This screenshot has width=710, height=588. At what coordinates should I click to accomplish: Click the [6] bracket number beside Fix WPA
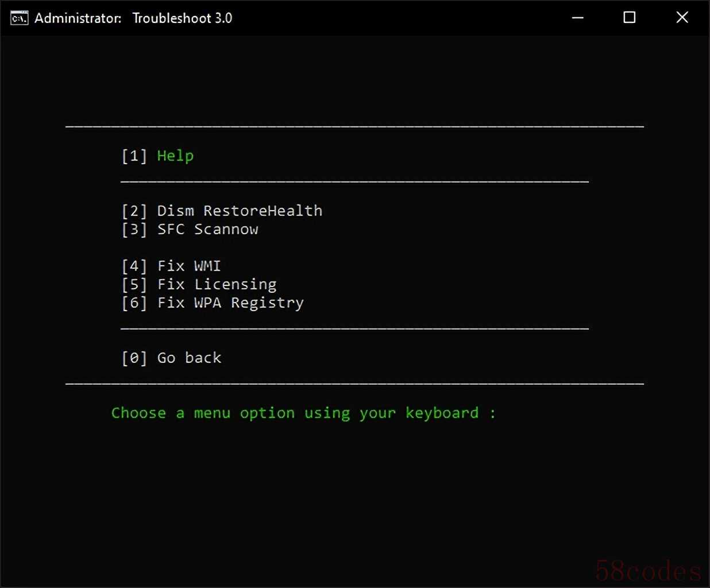pos(134,303)
